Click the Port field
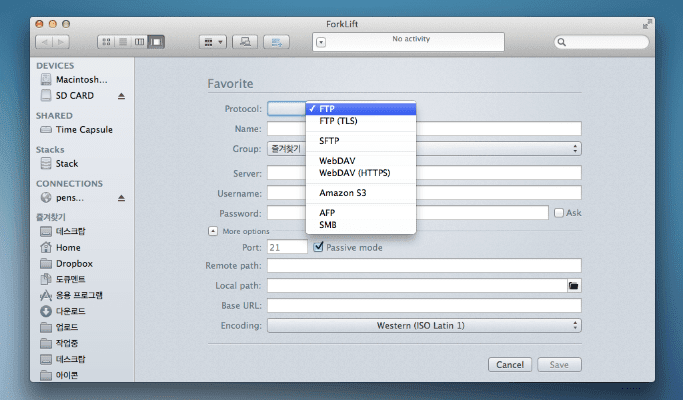This screenshot has height=400, width=683. pos(287,247)
